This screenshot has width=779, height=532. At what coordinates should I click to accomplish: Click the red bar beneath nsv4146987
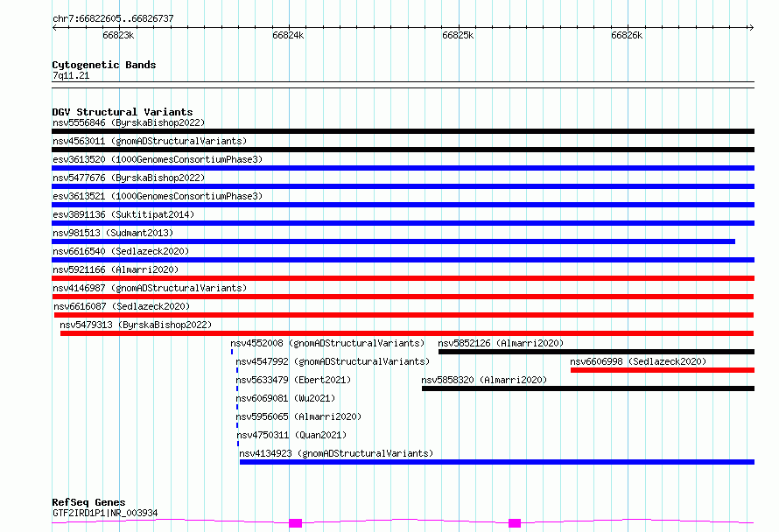click(403, 297)
